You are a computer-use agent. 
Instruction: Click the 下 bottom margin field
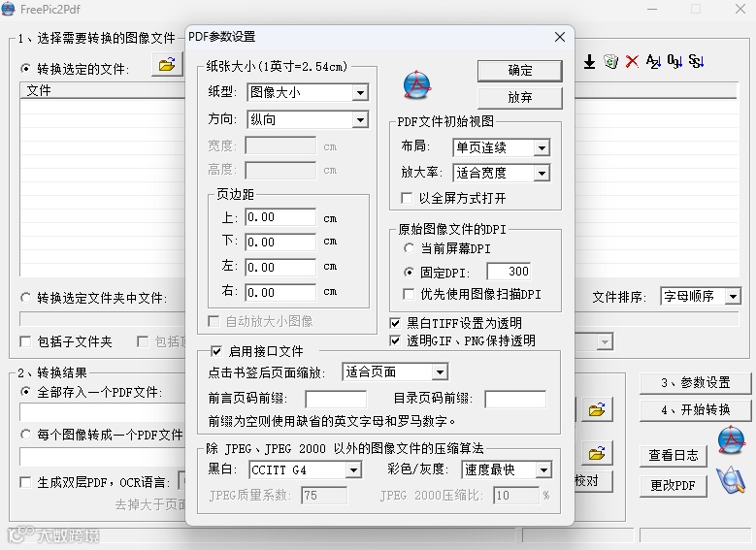coord(280,242)
